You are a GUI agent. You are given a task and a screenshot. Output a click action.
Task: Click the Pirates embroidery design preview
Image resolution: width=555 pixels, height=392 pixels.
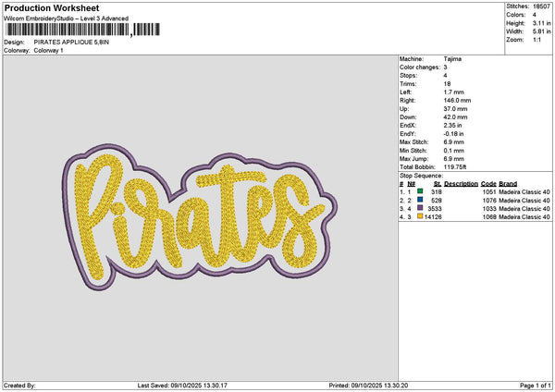[x=200, y=216]
